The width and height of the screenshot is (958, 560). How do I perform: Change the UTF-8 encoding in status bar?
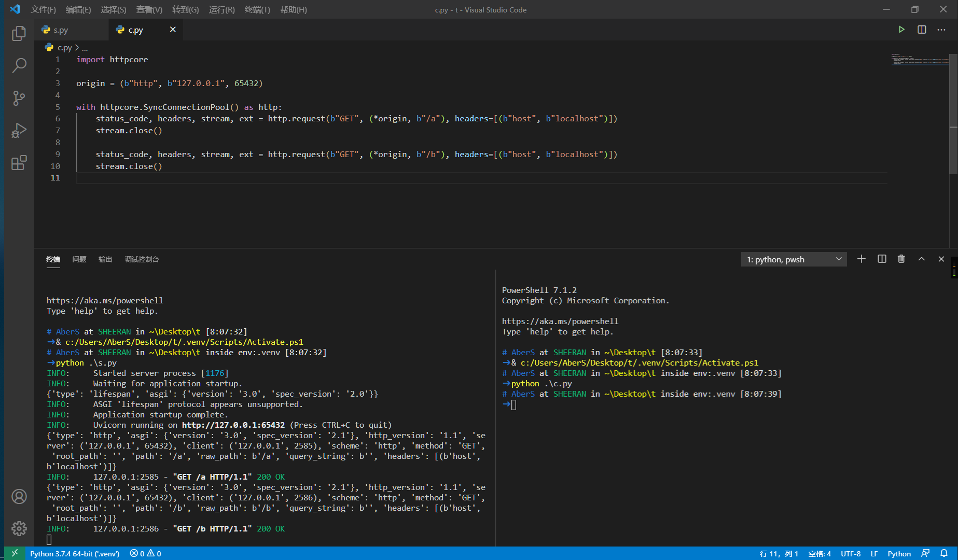click(x=851, y=553)
